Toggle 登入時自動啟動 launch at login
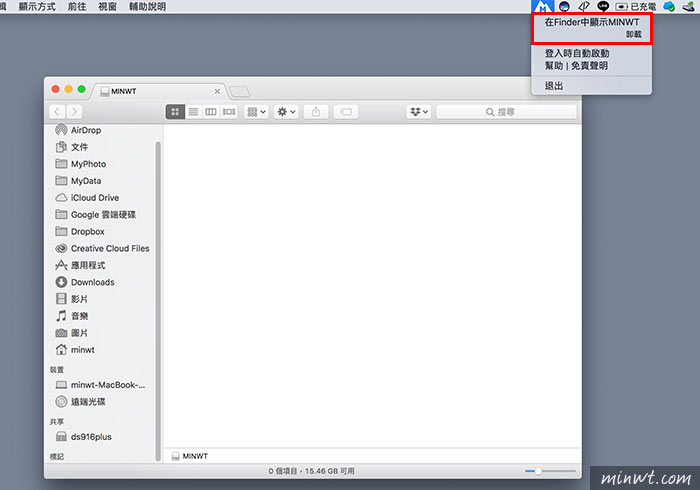This screenshot has width=700, height=490. 577,53
